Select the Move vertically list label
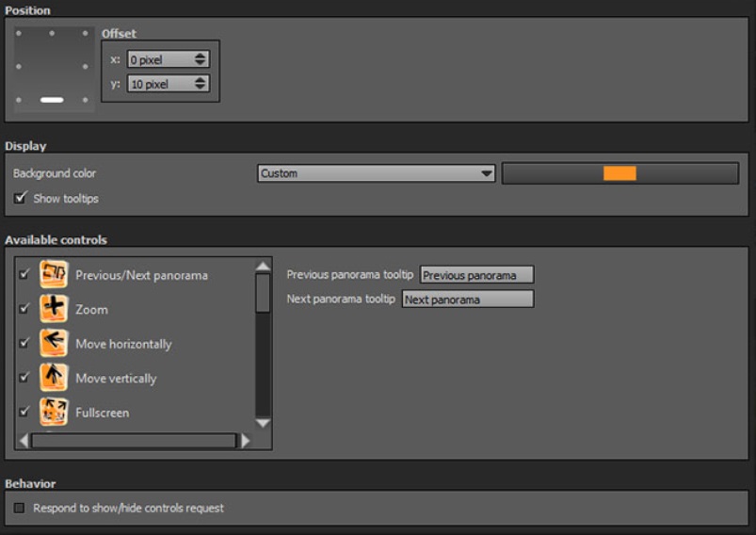 (116, 379)
